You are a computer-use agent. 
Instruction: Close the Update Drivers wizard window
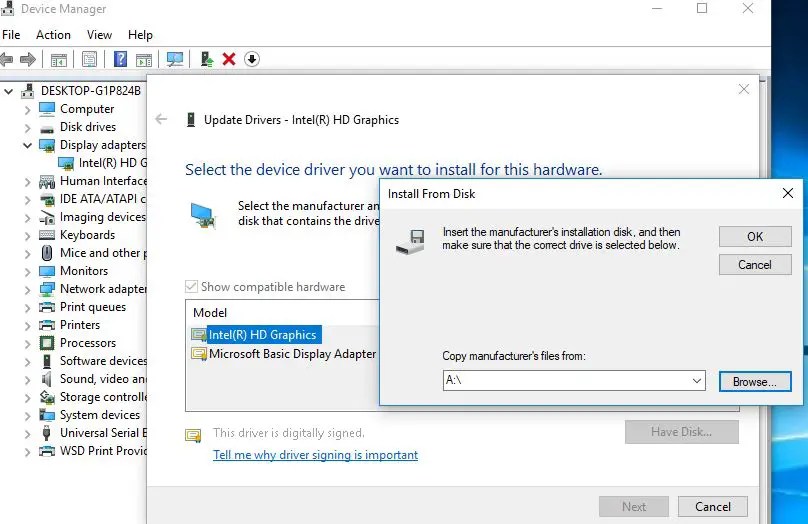(744, 89)
